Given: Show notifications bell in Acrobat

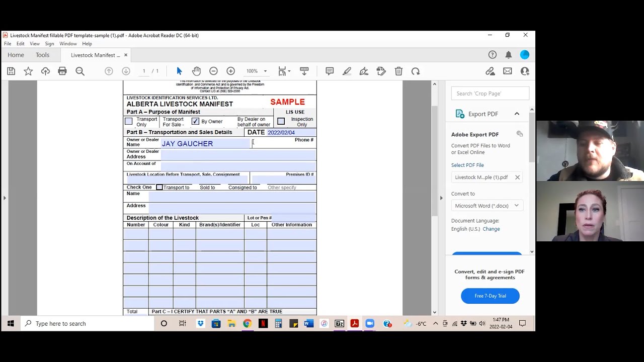Looking at the screenshot, I should pyautogui.click(x=509, y=55).
